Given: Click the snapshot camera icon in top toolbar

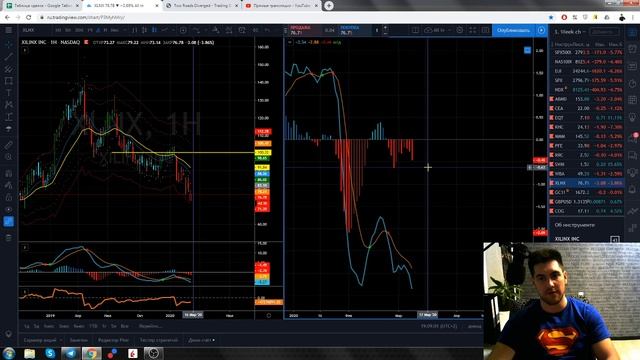Looking at the screenshot, I should [x=485, y=30].
